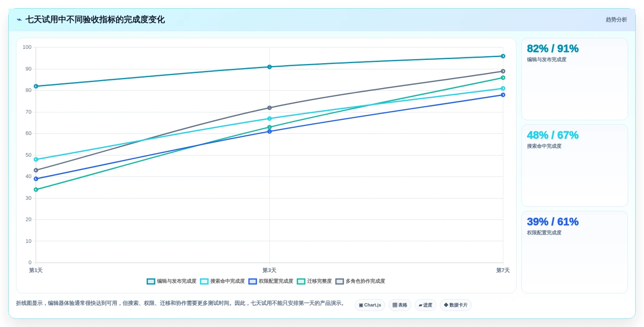The height and width of the screenshot is (327, 644).
Task: Click the 多角色协作完成度 legend color box
Action: tap(340, 281)
